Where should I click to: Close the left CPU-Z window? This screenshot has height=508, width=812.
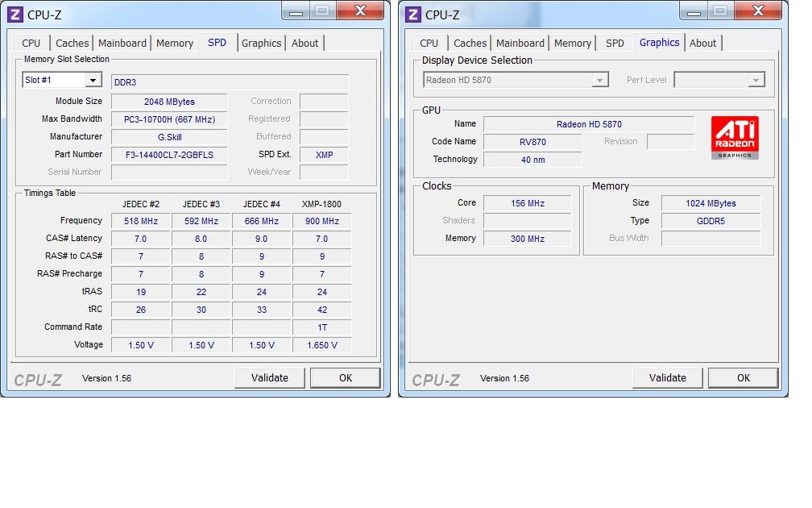360,11
